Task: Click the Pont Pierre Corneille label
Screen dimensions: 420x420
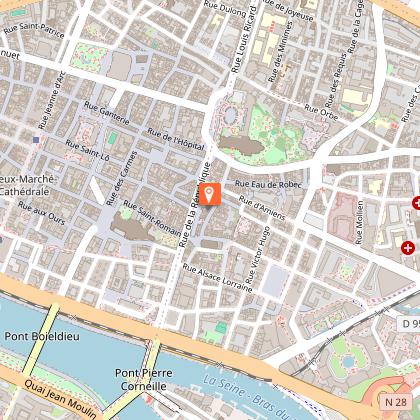Action: [x=144, y=379]
